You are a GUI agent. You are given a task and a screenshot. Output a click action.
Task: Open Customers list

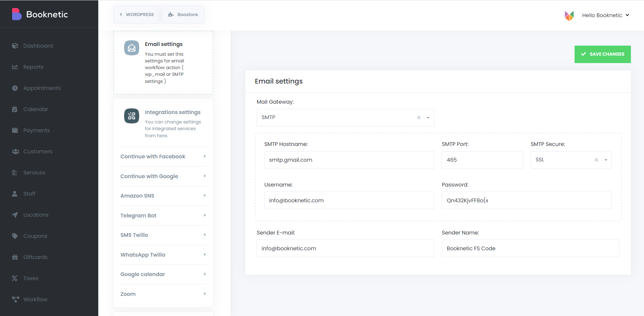click(38, 151)
